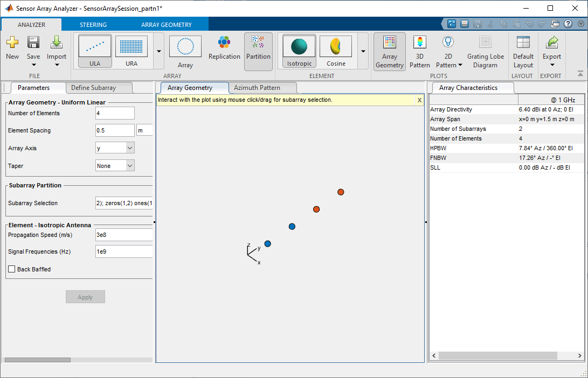Image resolution: width=588 pixels, height=378 pixels.
Task: Select the Isotropic element
Action: 299,51
